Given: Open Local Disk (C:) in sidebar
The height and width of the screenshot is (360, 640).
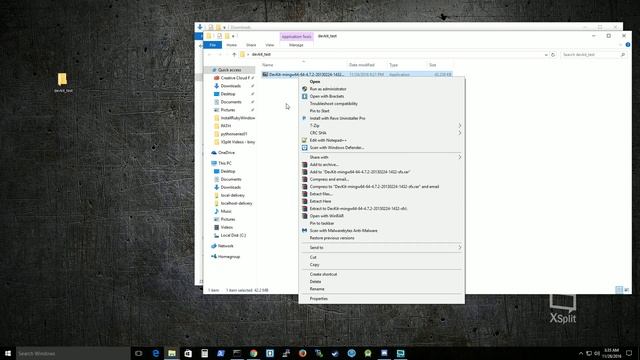Looking at the screenshot, I should tap(233, 236).
